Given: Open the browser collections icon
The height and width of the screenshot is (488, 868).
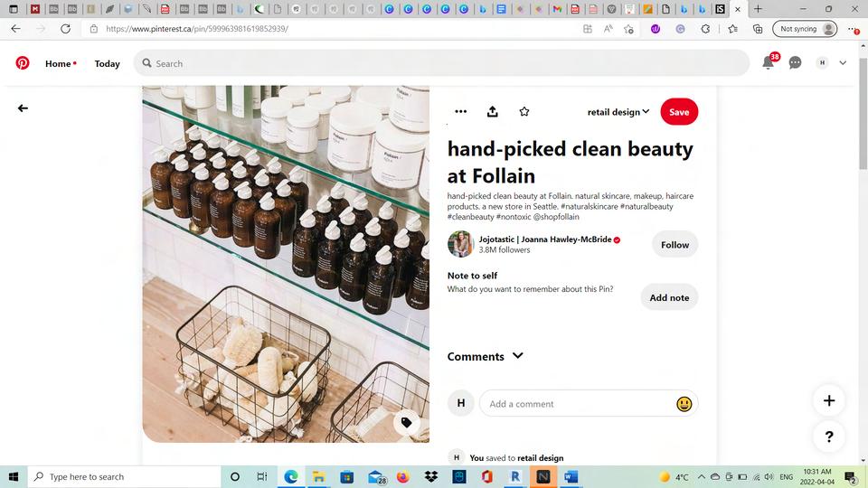Looking at the screenshot, I should [758, 29].
